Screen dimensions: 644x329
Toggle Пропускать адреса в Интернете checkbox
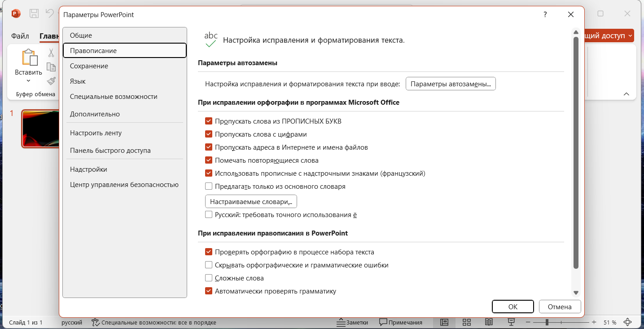209,147
